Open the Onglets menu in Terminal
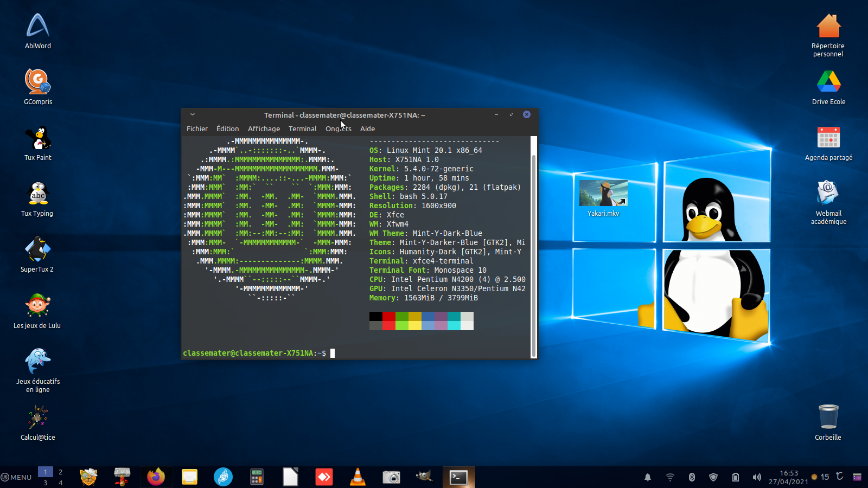Viewport: 868px width, 488px height. click(339, 129)
